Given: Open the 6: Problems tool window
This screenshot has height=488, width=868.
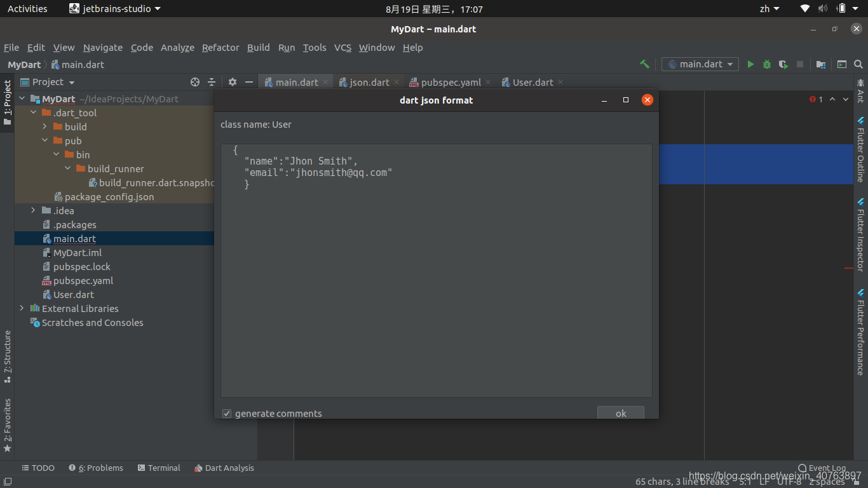Looking at the screenshot, I should [x=96, y=468].
